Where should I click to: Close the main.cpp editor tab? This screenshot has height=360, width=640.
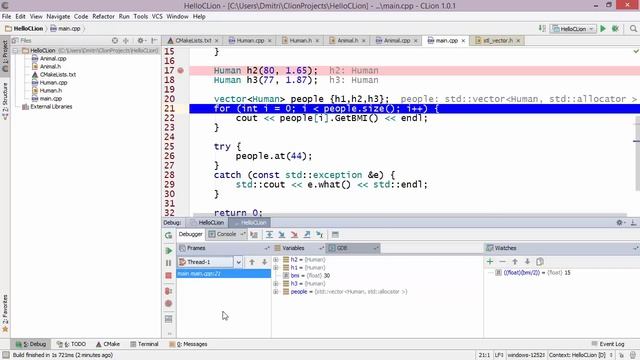point(463,41)
